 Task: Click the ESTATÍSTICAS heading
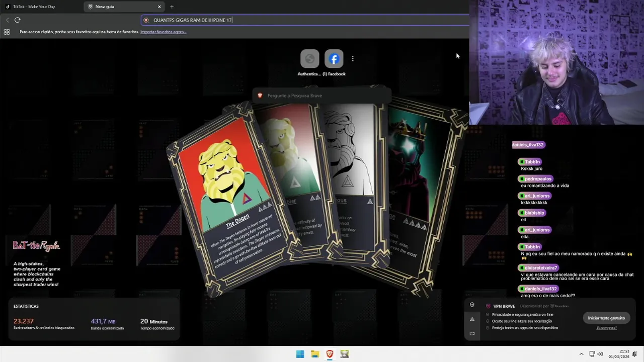click(x=26, y=306)
